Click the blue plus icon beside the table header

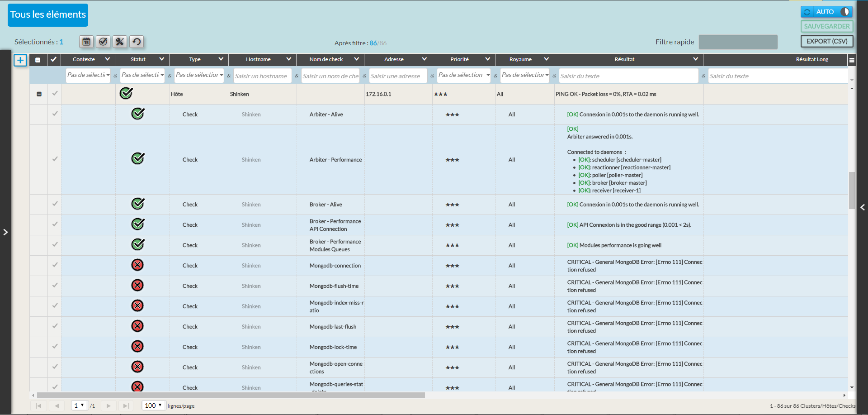[x=20, y=60]
